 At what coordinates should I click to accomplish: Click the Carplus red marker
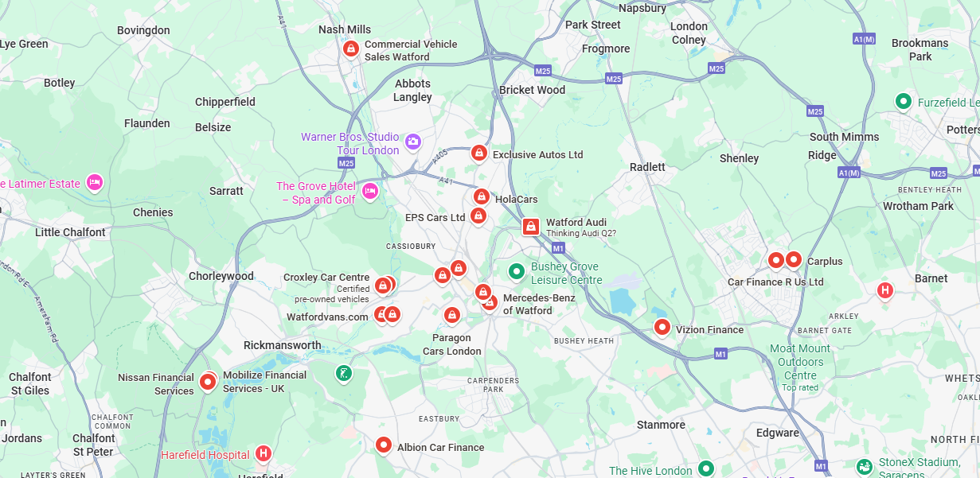pos(793,259)
